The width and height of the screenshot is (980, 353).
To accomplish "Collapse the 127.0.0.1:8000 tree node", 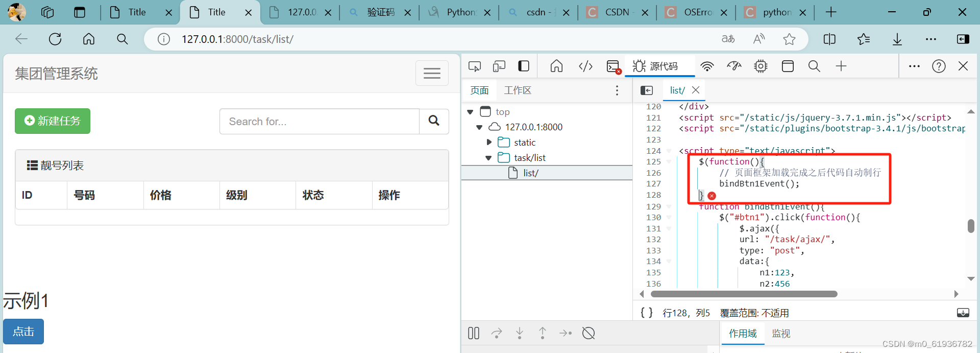I will coord(479,127).
